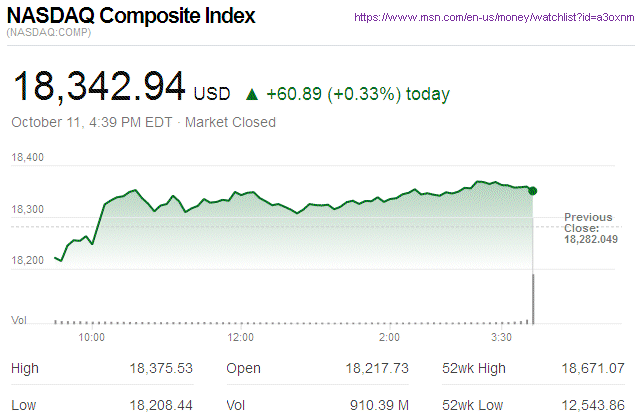Click the Open value 18,217.73
Image resolution: width=640 pixels, height=420 pixels.
(x=376, y=369)
